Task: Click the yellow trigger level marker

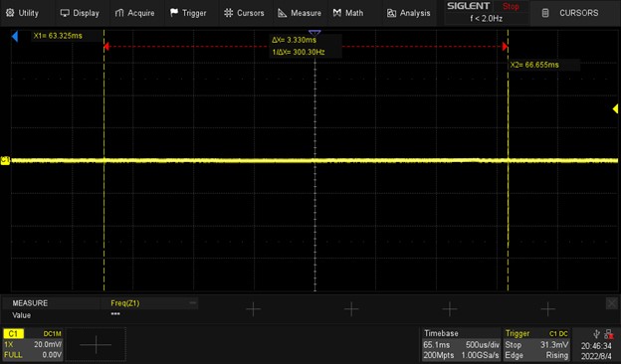Action: click(x=615, y=108)
